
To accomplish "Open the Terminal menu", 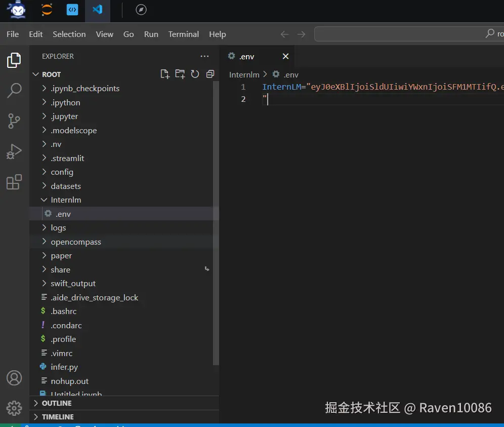I will [x=183, y=34].
